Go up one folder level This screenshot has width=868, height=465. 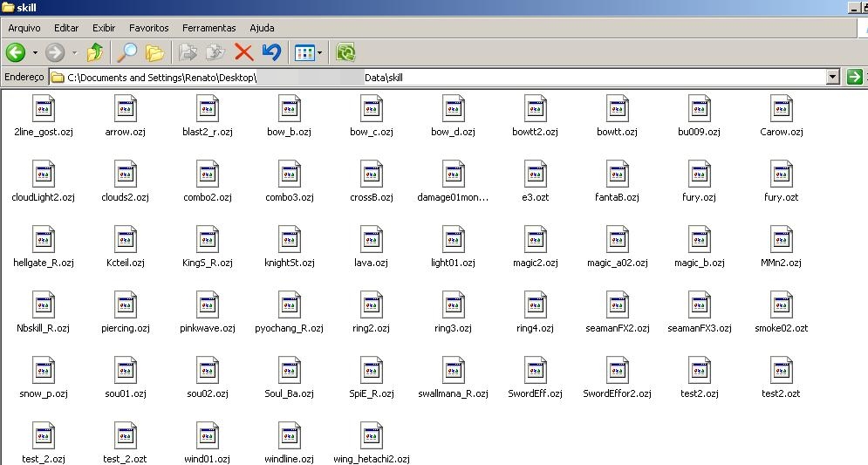(x=95, y=53)
